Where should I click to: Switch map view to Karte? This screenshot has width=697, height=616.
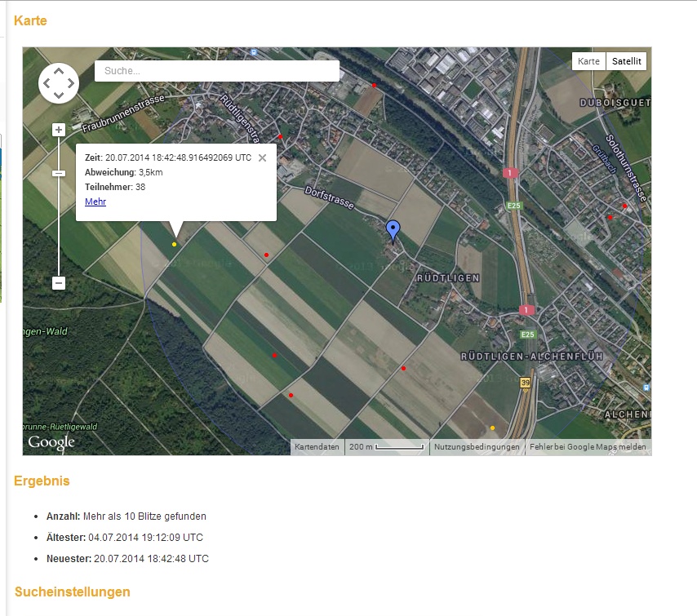click(588, 61)
